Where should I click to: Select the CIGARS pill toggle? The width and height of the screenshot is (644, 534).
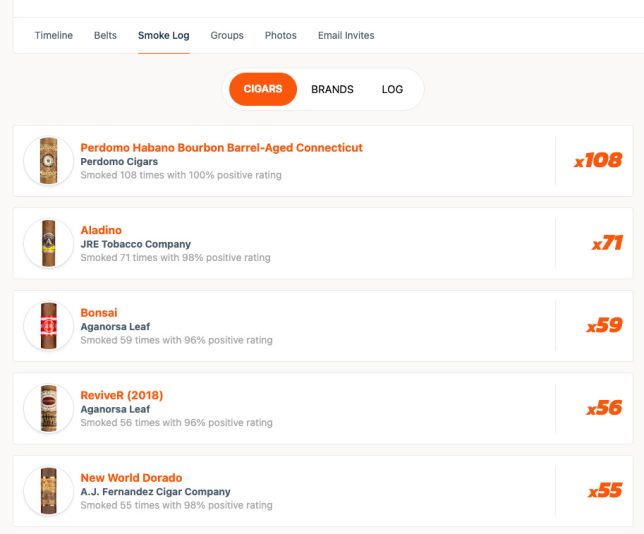tap(263, 89)
